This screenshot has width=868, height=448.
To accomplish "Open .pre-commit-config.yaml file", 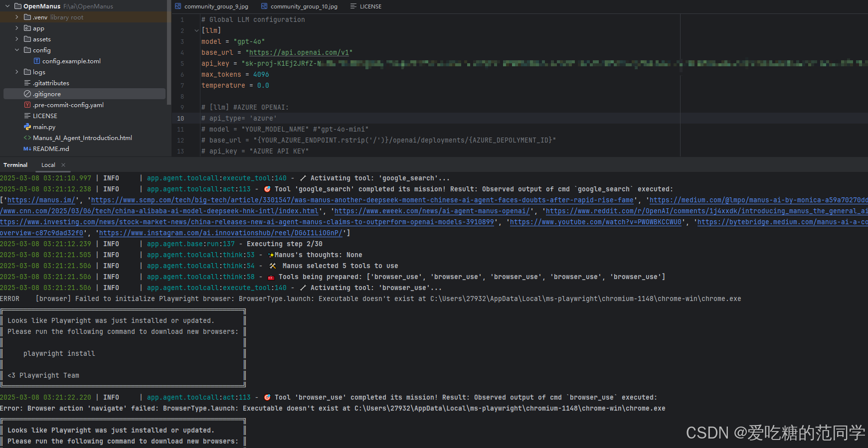I will (68, 105).
